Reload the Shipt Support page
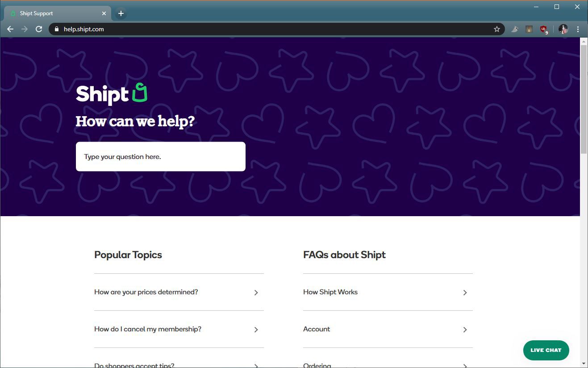 (x=39, y=29)
